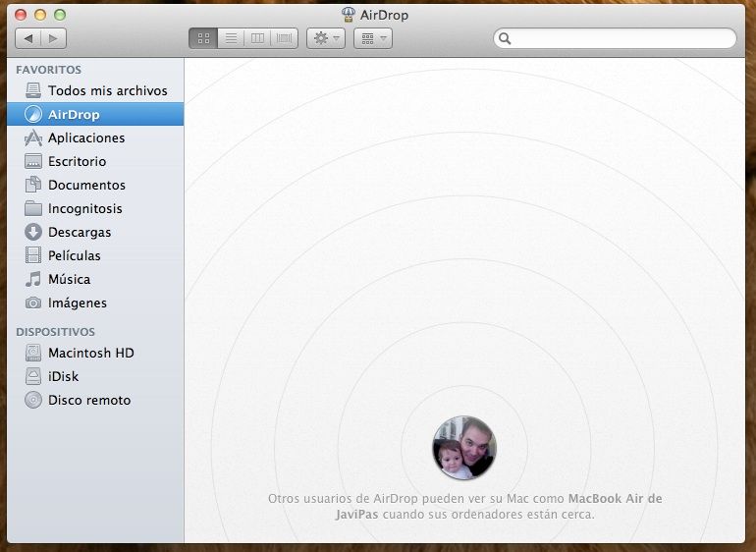Open the Imágenes camera icon
Viewport: 756px width, 552px height.
tap(33, 303)
